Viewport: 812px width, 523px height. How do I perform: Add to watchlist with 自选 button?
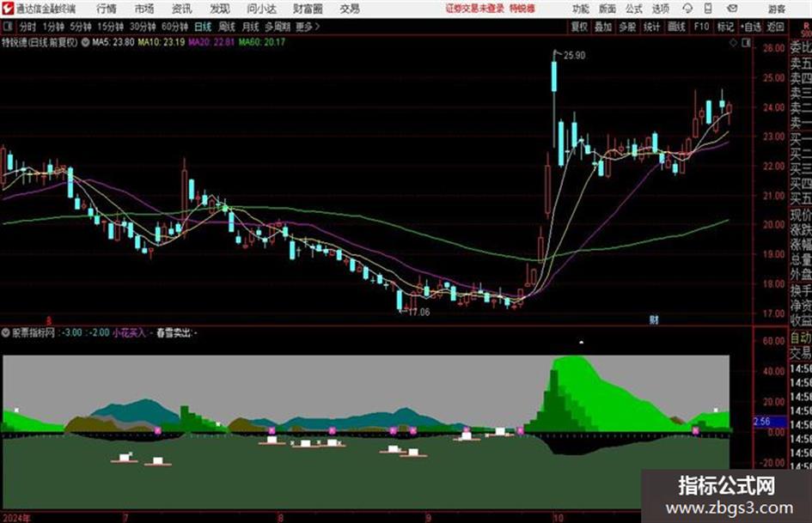751,27
